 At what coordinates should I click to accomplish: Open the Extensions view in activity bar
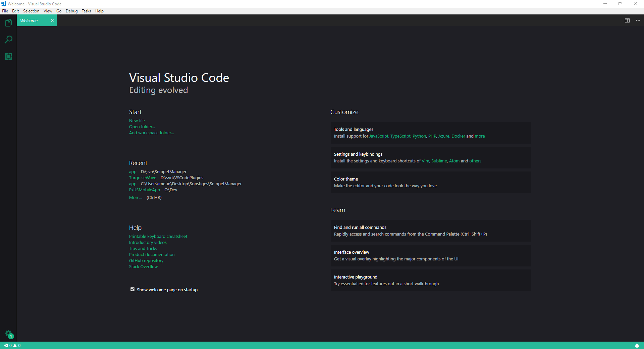click(8, 56)
